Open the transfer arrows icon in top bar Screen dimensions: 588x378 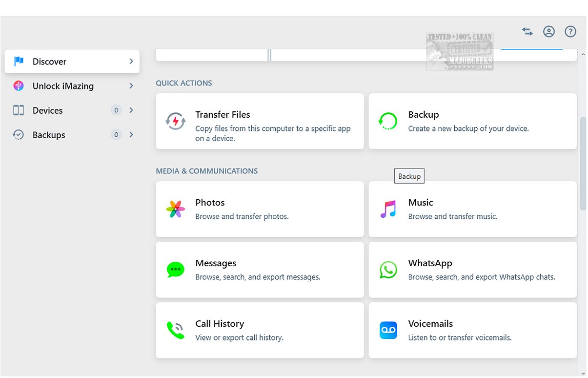point(527,31)
